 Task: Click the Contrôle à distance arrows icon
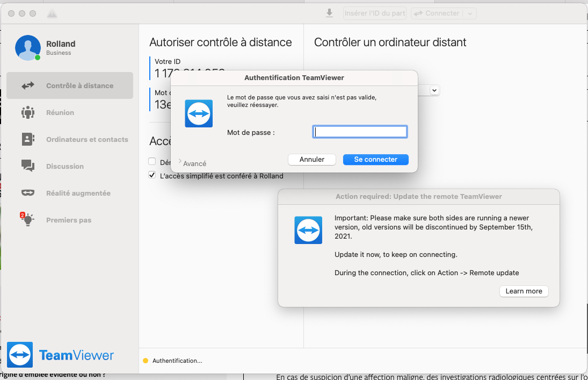click(28, 85)
